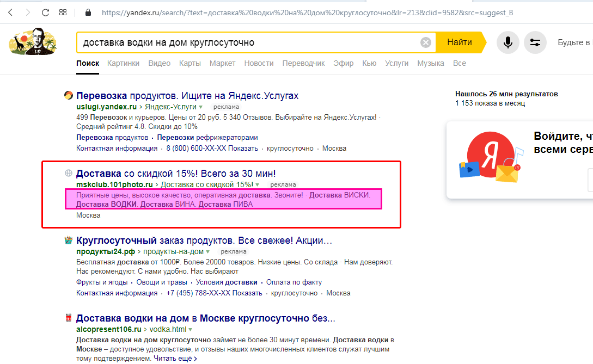This screenshot has height=364, width=593.
Task: Click the globe favicon of mskclub result
Action: pos(69,173)
